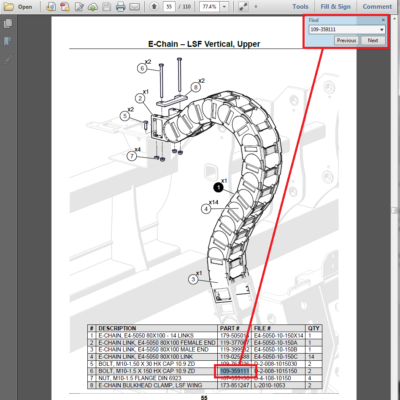Open the Attachments paperclip panel
Viewport: 400px width, 400px height.
7,60
